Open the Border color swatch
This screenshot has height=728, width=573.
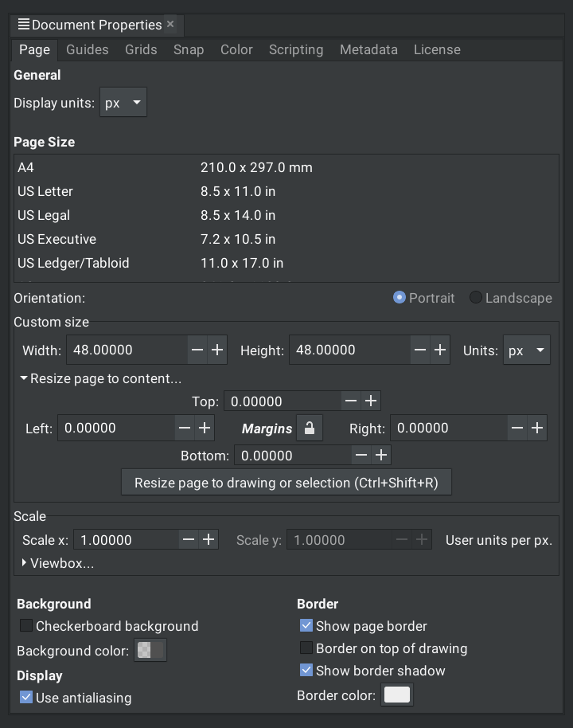397,695
